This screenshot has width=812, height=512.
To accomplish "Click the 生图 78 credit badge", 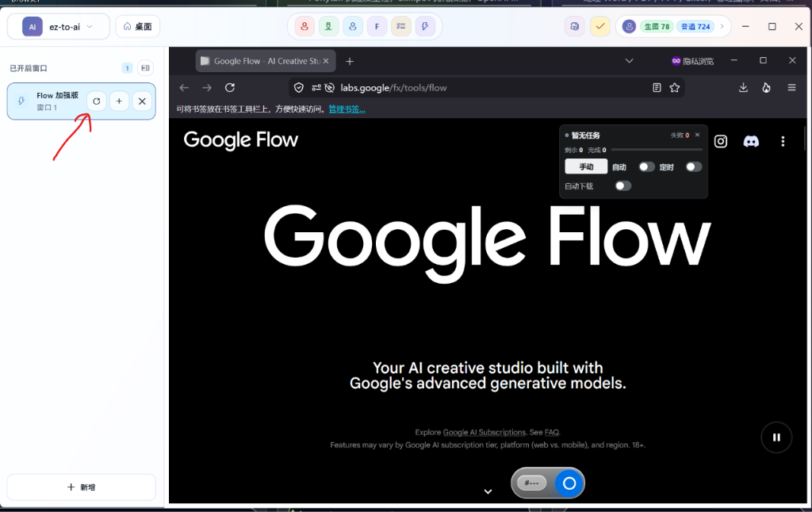I will (657, 26).
